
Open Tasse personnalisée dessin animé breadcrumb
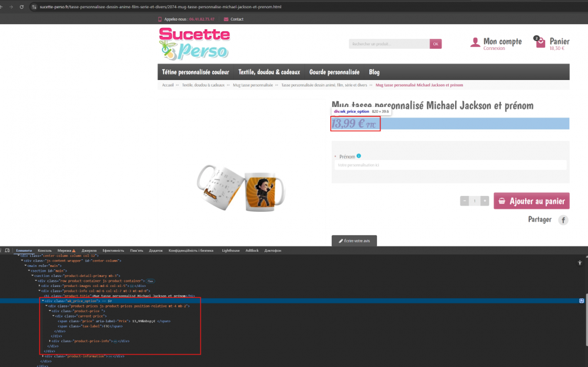tap(324, 85)
